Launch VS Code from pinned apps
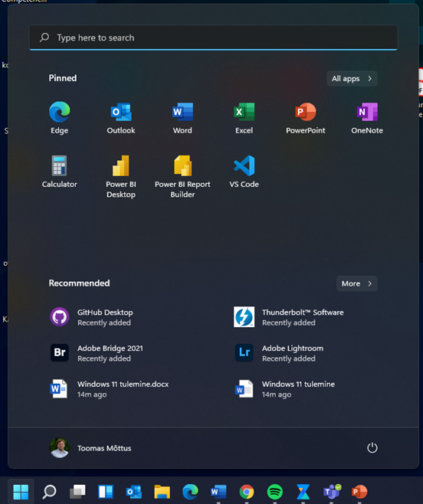Image resolution: width=423 pixels, height=504 pixels. (244, 172)
